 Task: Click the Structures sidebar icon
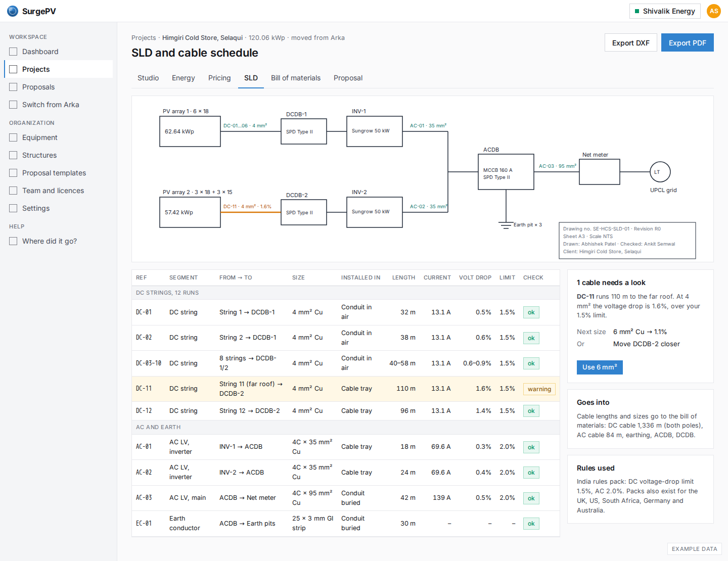pos(13,155)
